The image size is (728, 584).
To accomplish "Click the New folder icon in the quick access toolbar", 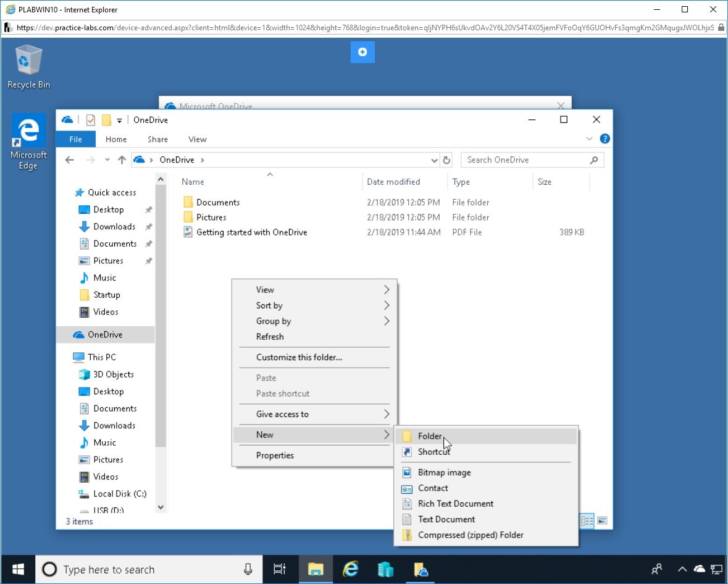I will (x=106, y=121).
